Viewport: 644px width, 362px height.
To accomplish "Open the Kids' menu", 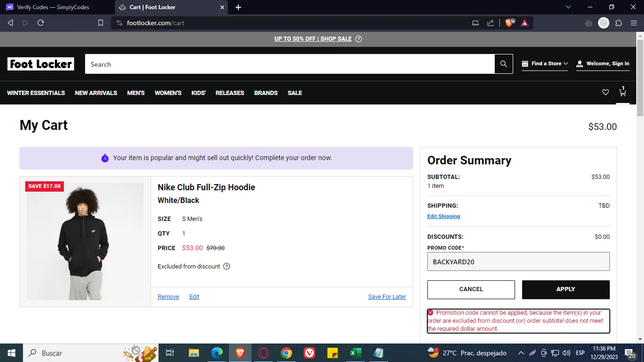I will tap(198, 93).
